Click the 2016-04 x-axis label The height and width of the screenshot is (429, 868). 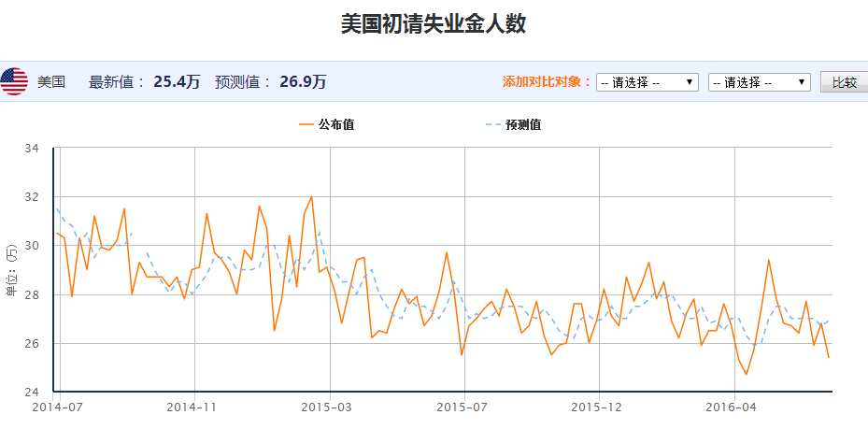point(732,408)
